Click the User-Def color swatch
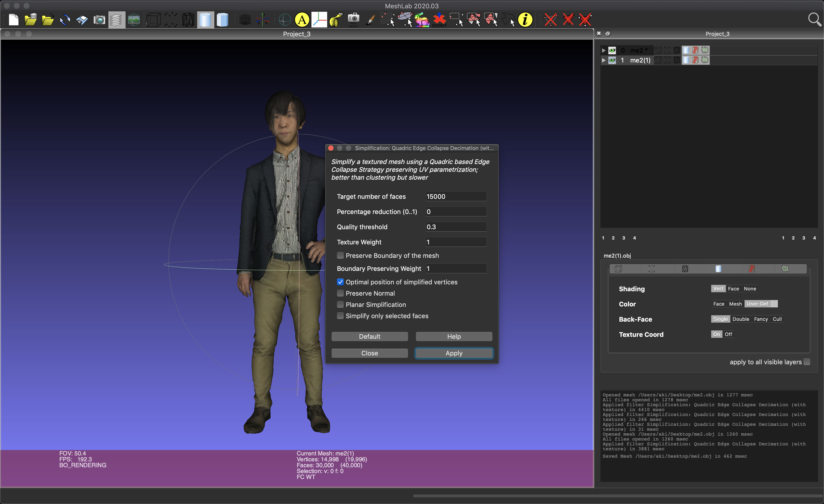This screenshot has width=824, height=504. [x=774, y=304]
